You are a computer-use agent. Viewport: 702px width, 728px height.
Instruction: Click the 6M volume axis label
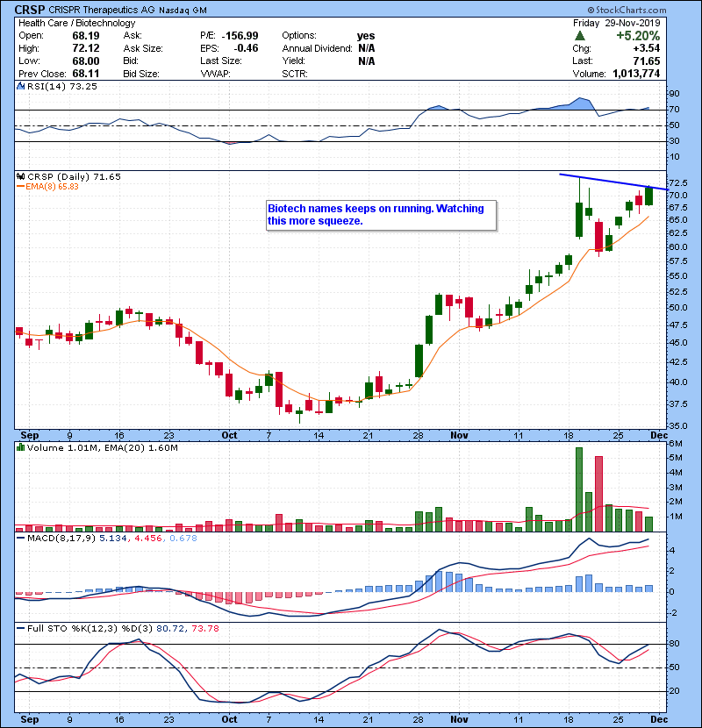[x=676, y=444]
